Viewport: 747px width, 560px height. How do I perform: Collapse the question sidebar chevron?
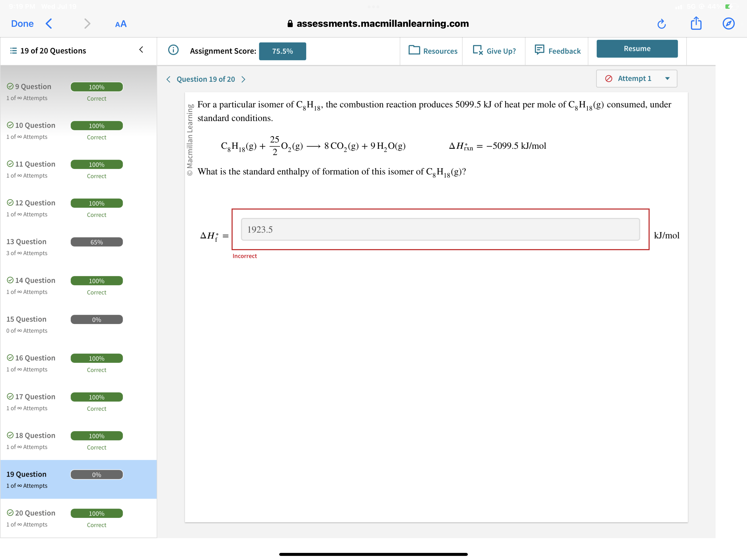[x=141, y=50]
